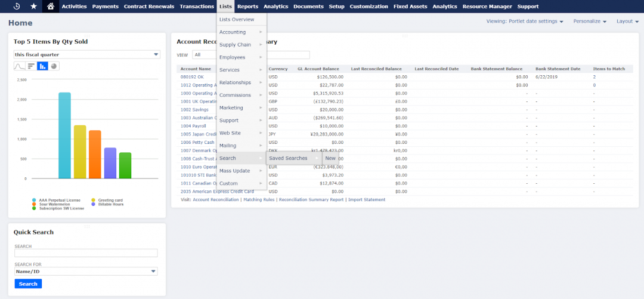Switch chart to pie chart icon
This screenshot has width=644, height=299.
click(x=54, y=66)
